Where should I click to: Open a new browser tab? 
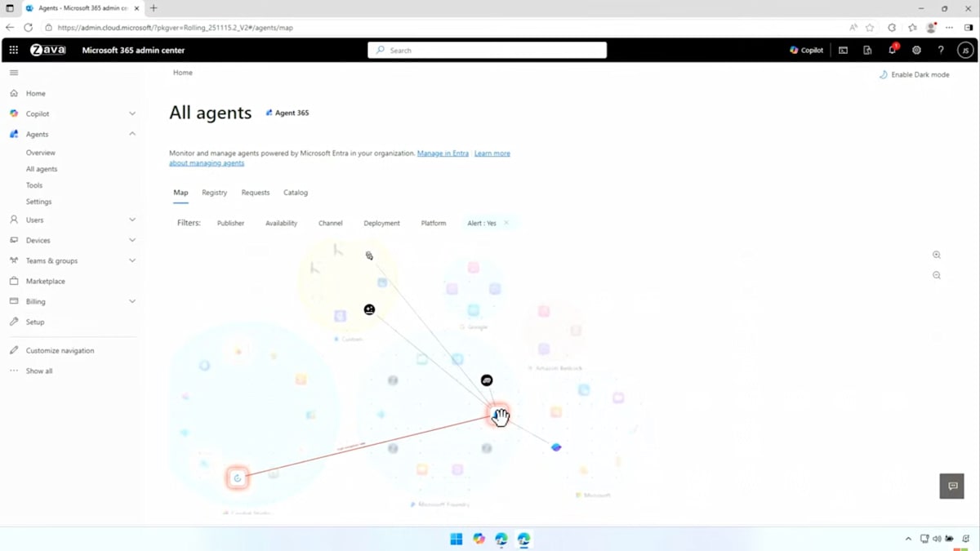tap(154, 8)
